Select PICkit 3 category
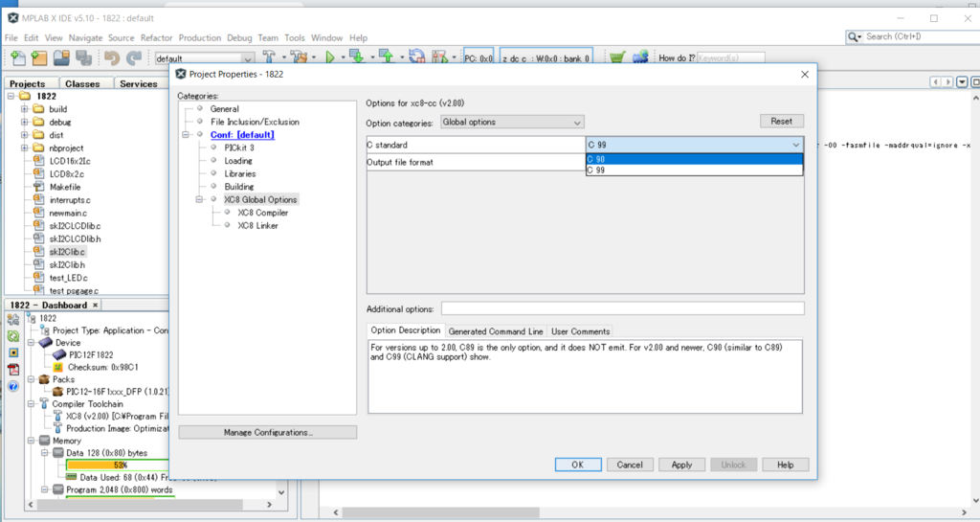This screenshot has height=522, width=980. (239, 148)
